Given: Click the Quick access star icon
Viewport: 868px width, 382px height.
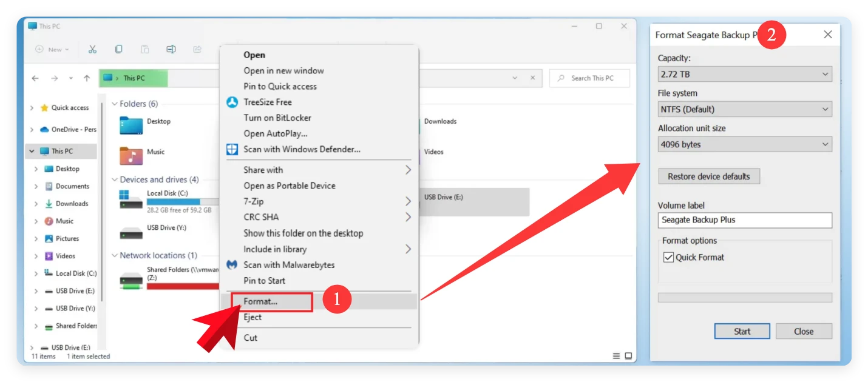Looking at the screenshot, I should point(44,108).
